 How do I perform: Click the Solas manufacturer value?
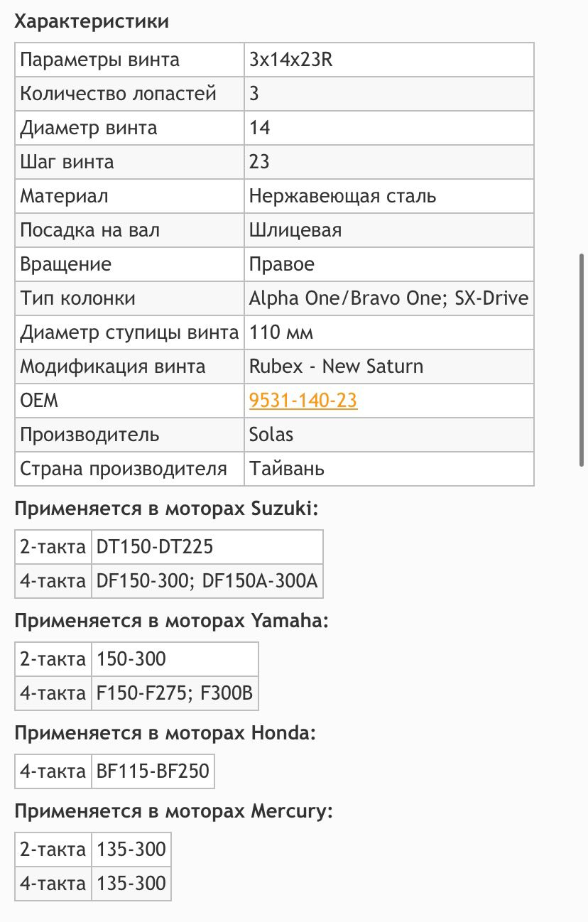271,435
